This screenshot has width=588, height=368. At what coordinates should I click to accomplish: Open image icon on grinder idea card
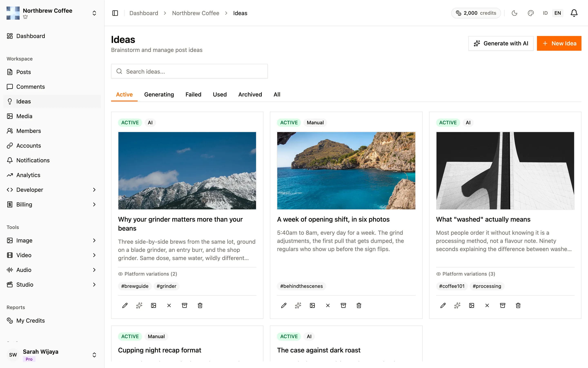(154, 305)
